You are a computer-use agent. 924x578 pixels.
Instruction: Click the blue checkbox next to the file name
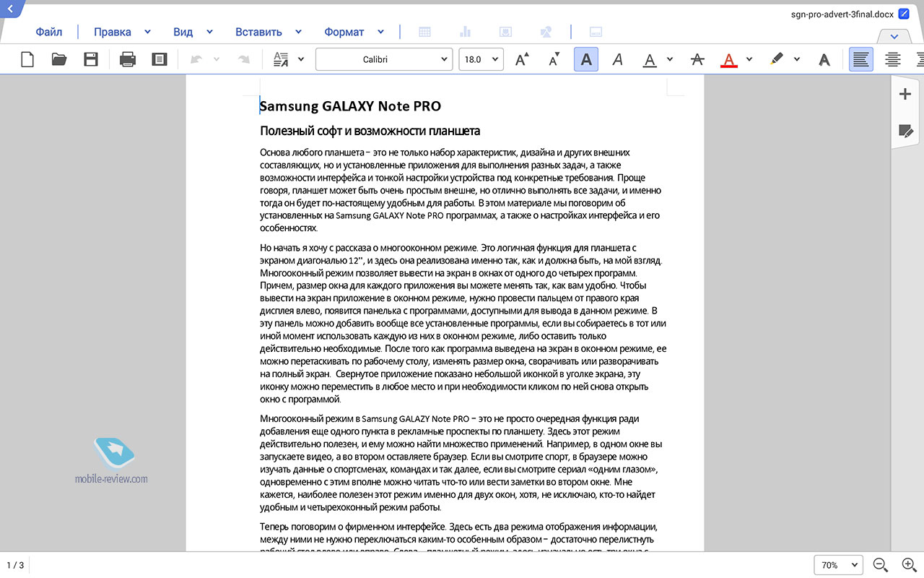(x=903, y=14)
